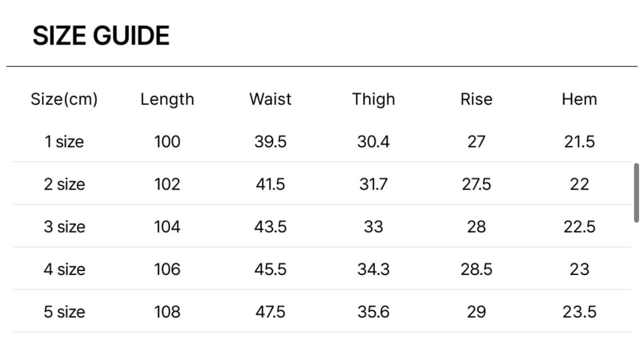Click the Rise column header
The width and height of the screenshot is (644, 341).
pos(476,99)
